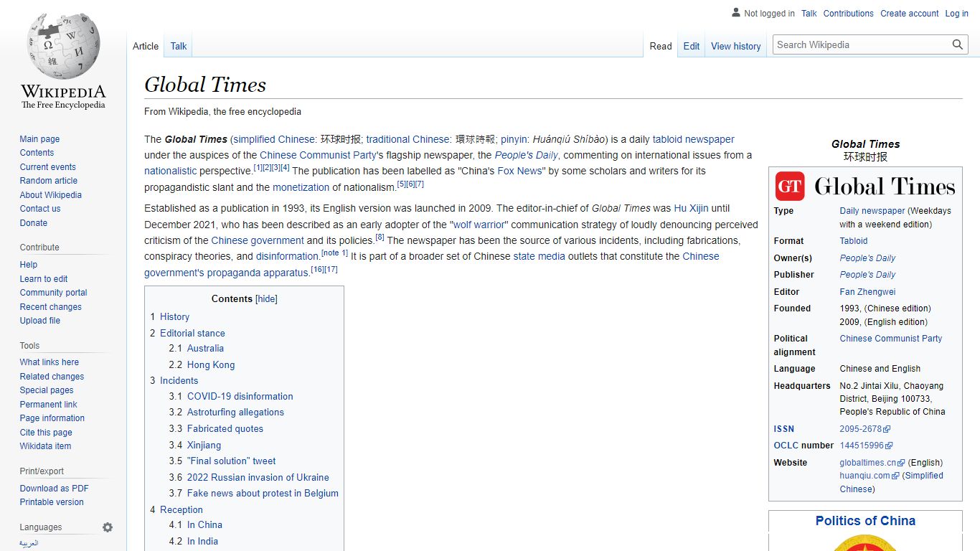Open the language settings gear icon
980x551 pixels.
coord(108,527)
